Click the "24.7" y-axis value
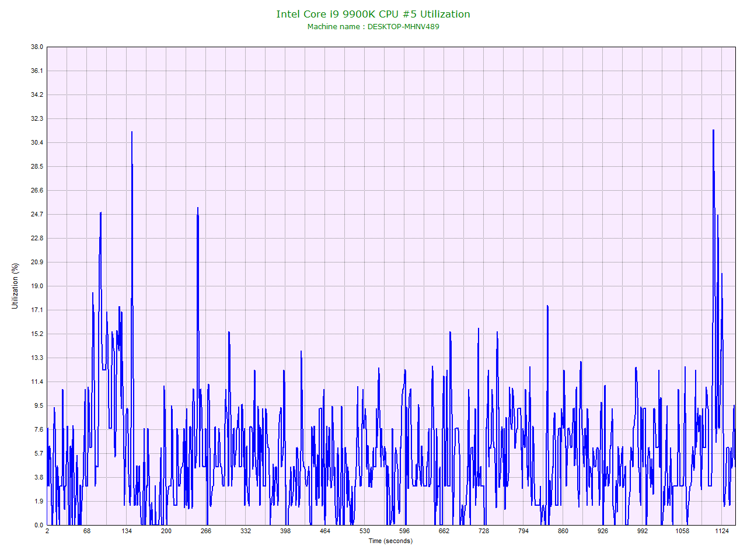 [x=37, y=215]
